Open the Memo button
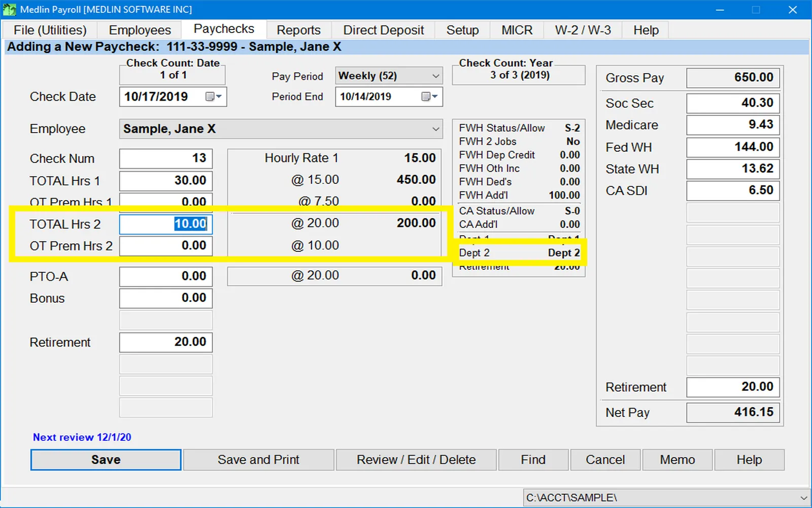The image size is (812, 508). click(678, 460)
